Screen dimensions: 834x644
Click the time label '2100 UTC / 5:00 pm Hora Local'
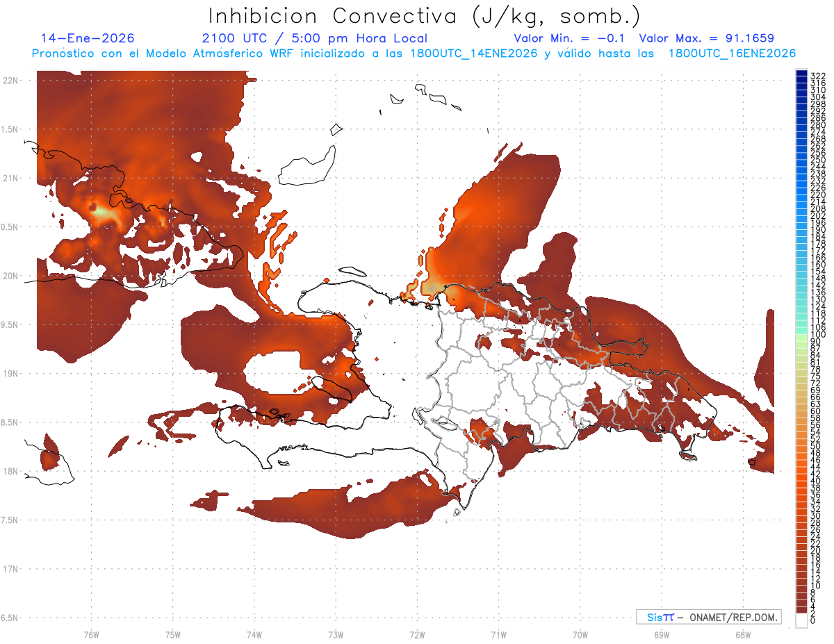313,38
